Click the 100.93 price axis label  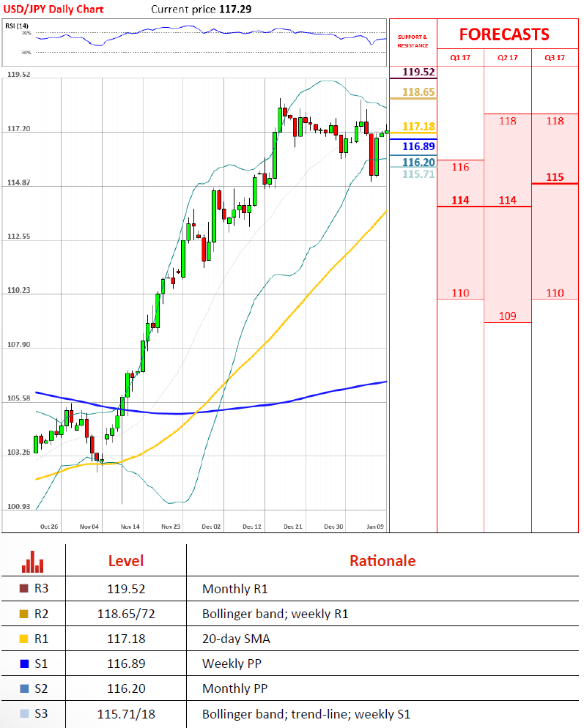coord(18,507)
